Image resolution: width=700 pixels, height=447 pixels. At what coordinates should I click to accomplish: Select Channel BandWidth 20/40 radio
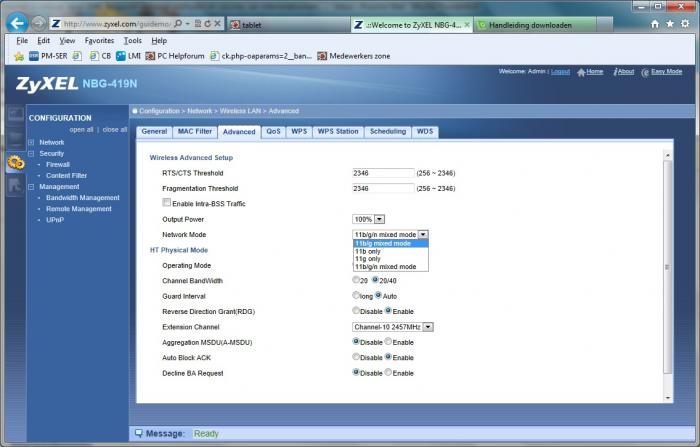(375, 280)
